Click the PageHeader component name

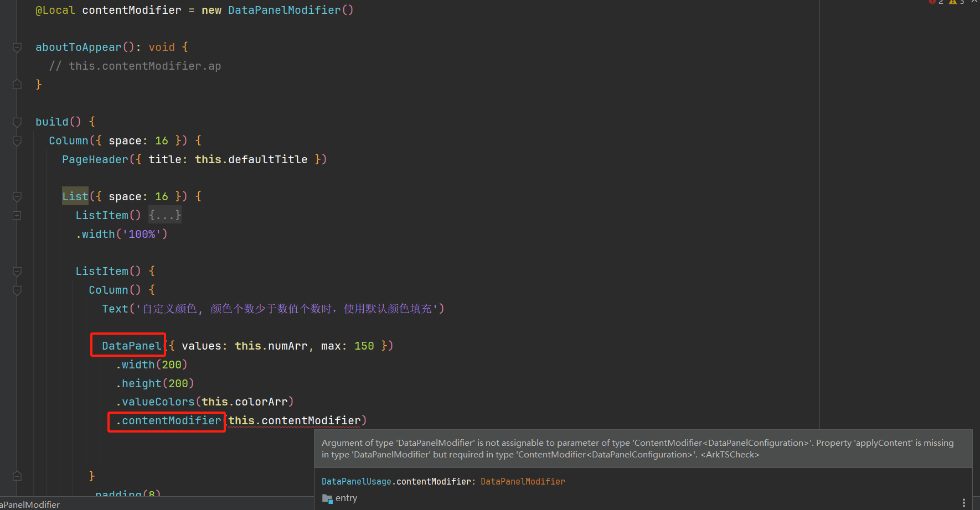click(x=95, y=160)
